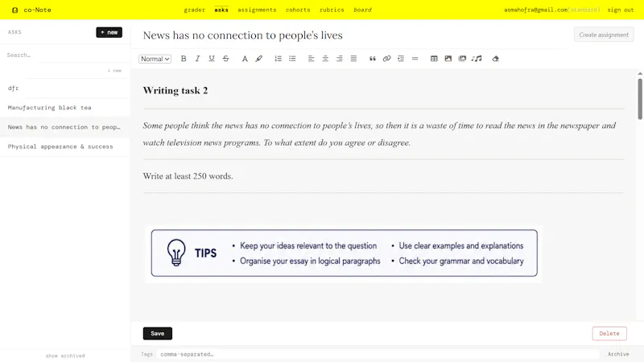
Task: Open the 'Physical appearance & success' ask
Action: pos(65,146)
